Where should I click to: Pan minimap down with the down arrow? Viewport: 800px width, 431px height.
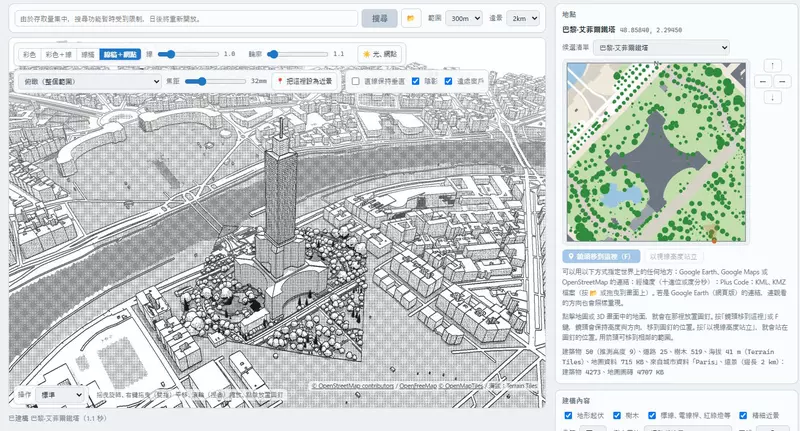coord(772,97)
